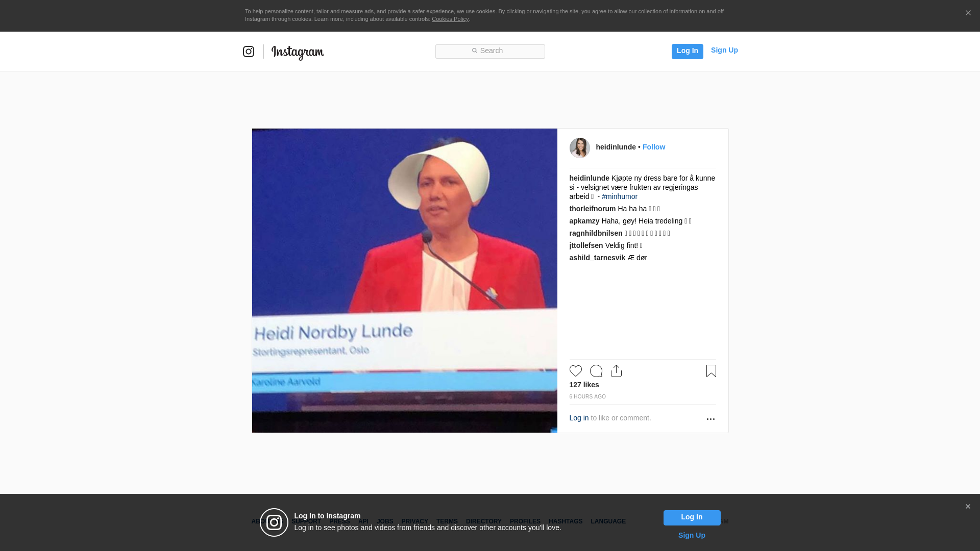This screenshot has height=551, width=980.
Task: Click heidinlunde name in caption
Action: (589, 178)
